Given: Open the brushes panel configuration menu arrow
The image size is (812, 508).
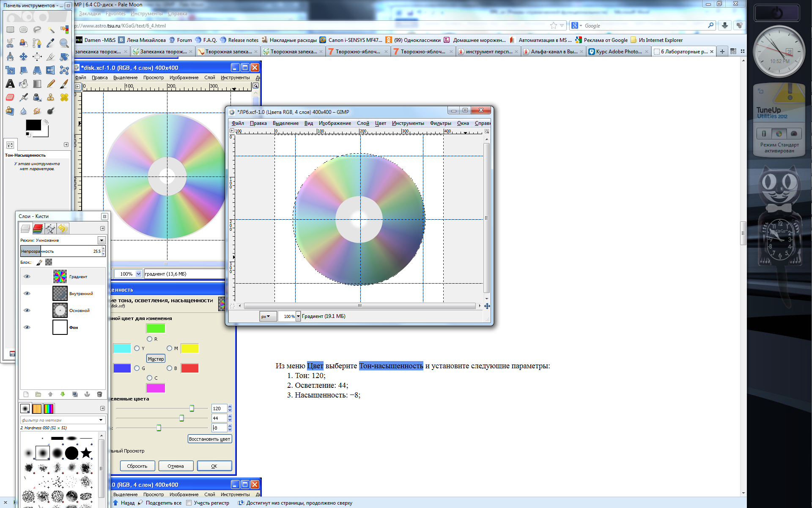Looking at the screenshot, I should 102,408.
